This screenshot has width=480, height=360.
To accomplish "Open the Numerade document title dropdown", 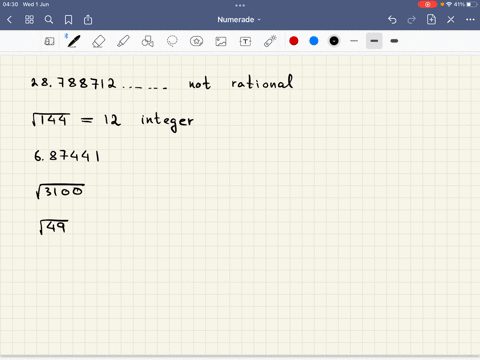I will click(239, 20).
